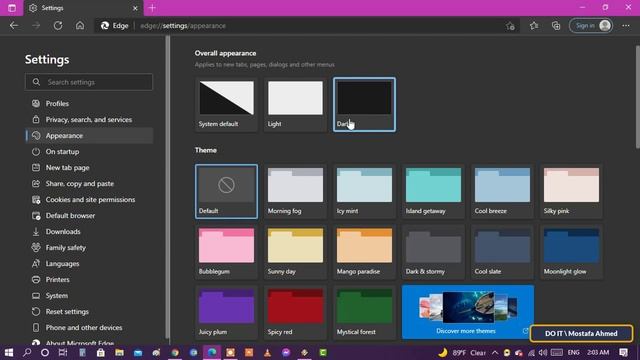Apply the Cool breeze theme
The height and width of the screenshot is (360, 640).
point(502,191)
